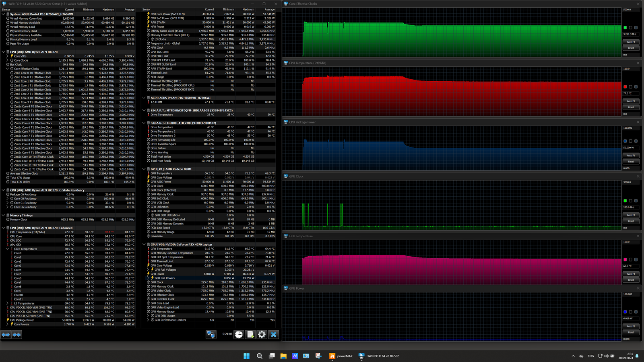Open the volume tray icon
Screen dimensions: 644x362
click(606, 356)
